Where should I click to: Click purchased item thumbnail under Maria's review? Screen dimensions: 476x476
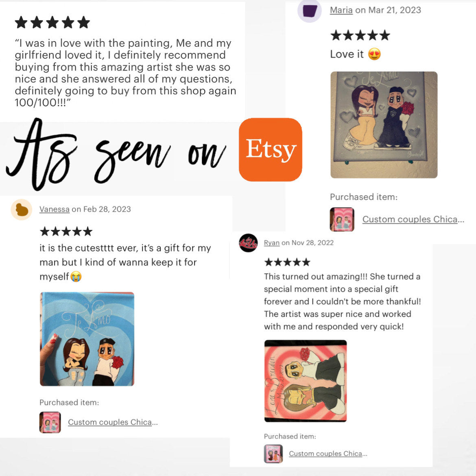click(x=342, y=219)
